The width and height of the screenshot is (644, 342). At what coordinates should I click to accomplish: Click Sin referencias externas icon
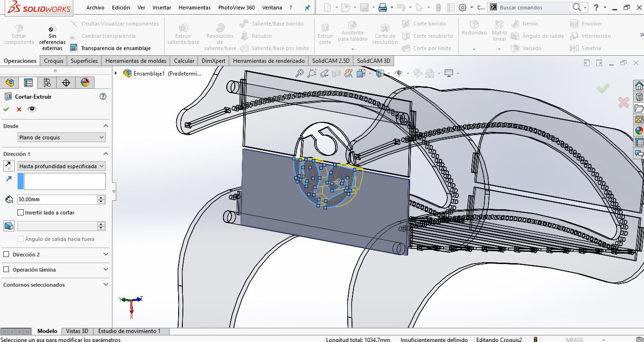click(x=52, y=39)
